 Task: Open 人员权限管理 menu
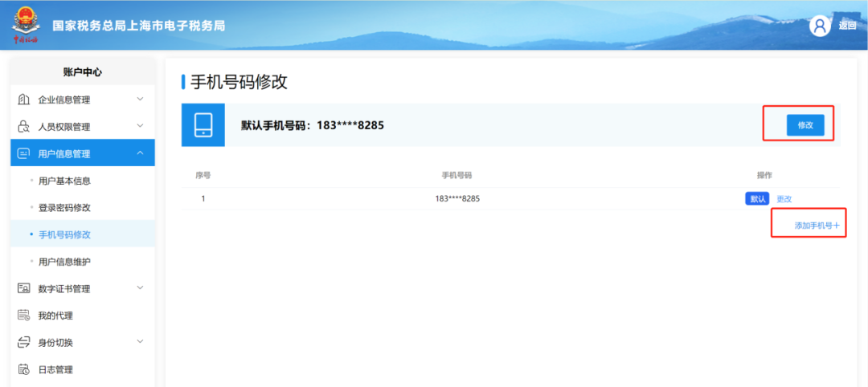click(x=83, y=127)
